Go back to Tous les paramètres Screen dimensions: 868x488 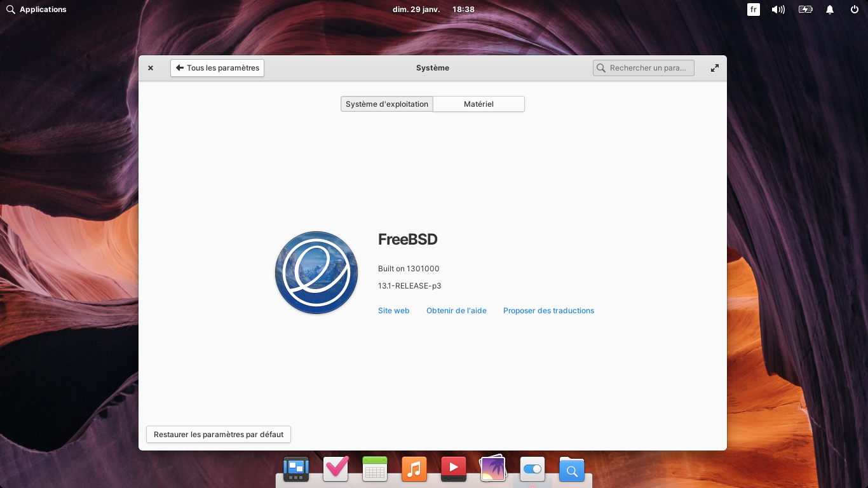217,68
